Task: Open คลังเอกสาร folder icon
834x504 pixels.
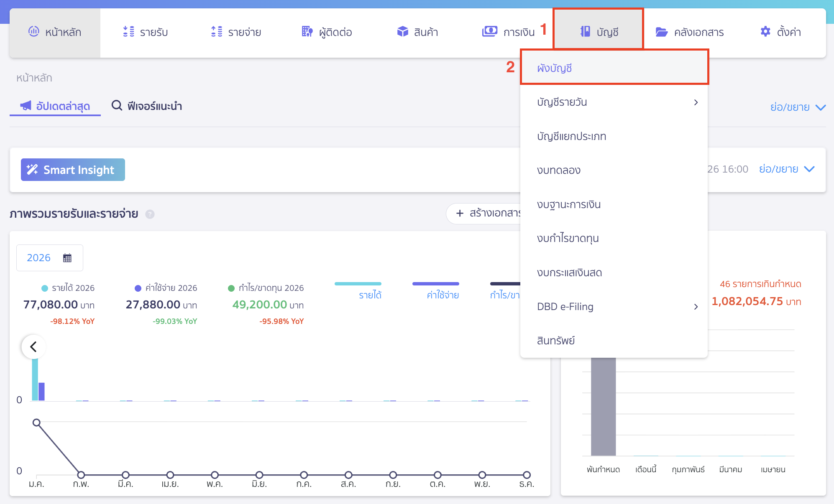Action: pyautogui.click(x=661, y=32)
